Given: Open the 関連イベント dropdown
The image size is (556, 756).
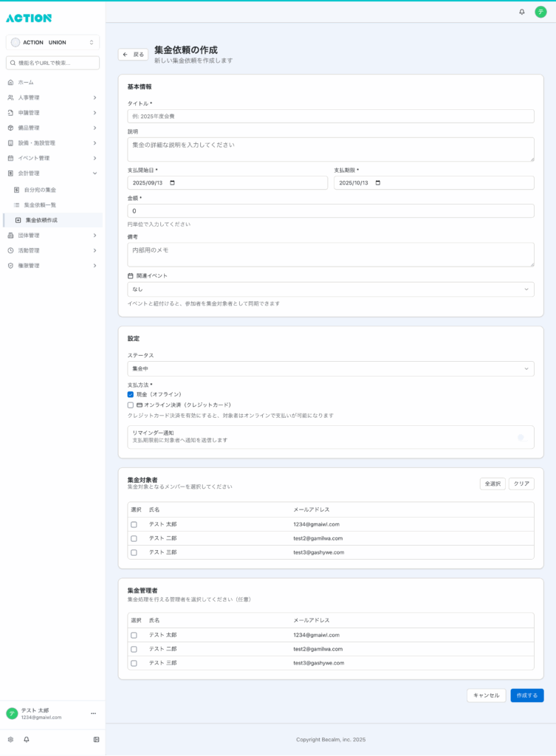Looking at the screenshot, I should tap(330, 289).
